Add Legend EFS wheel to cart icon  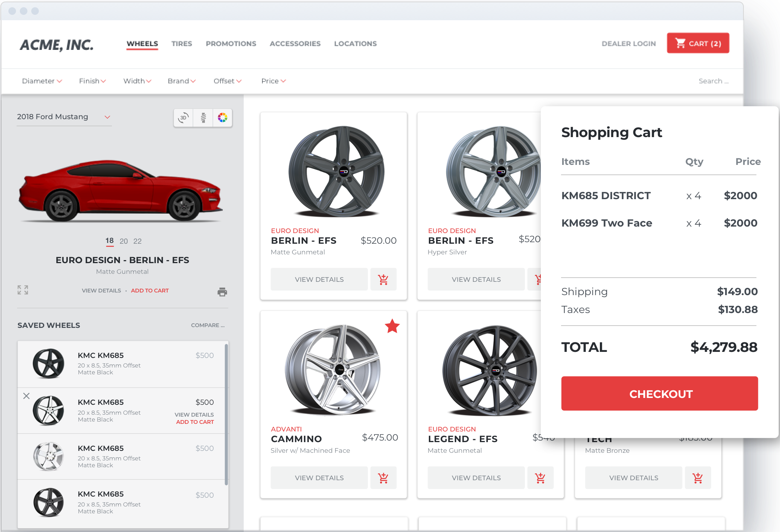[540, 478]
